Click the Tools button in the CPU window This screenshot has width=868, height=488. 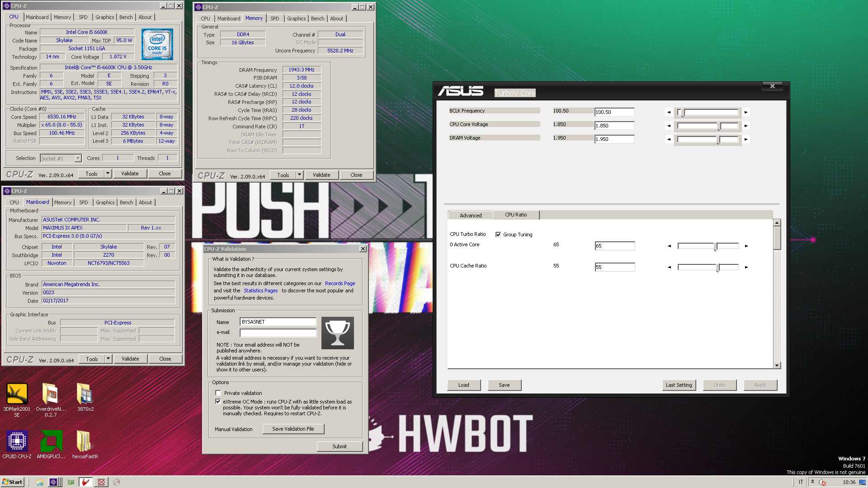[x=91, y=174]
